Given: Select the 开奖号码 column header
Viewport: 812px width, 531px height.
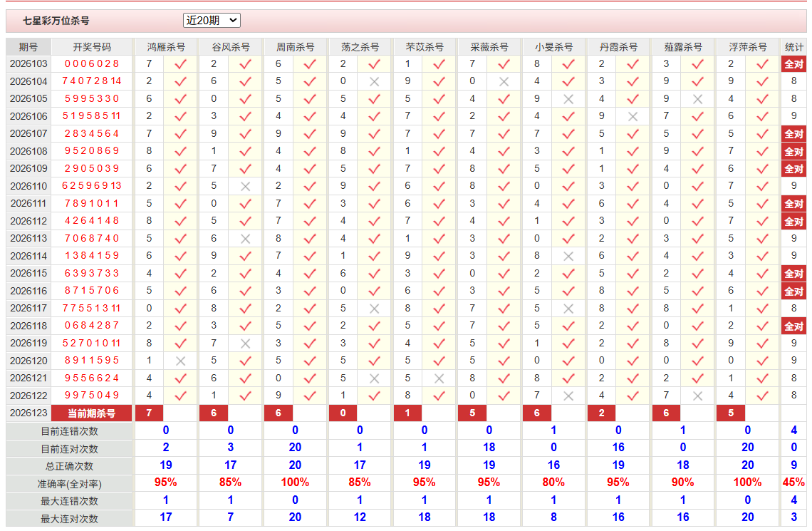Looking at the screenshot, I should pos(92,46).
